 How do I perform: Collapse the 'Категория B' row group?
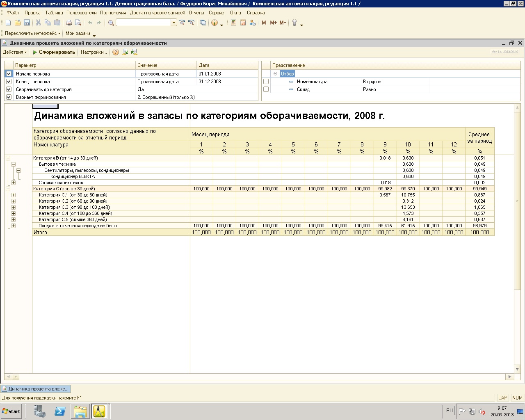pos(8,158)
